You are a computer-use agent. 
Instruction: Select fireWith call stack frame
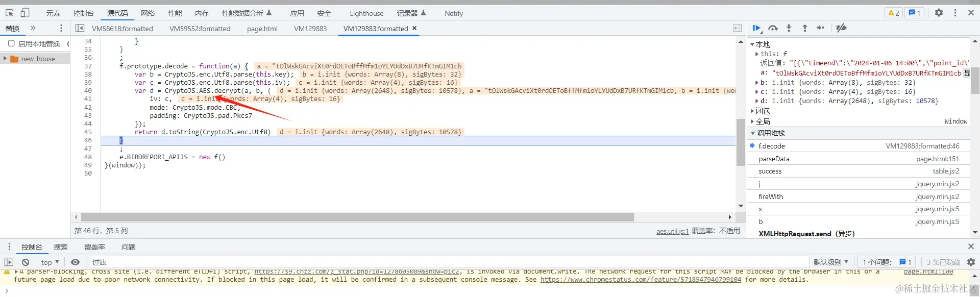859,196
